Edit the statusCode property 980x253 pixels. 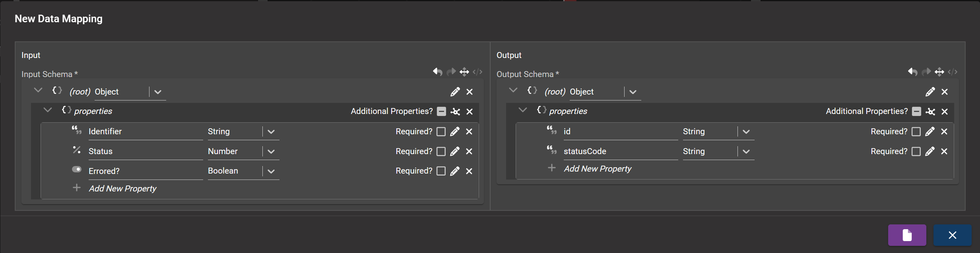pos(930,151)
